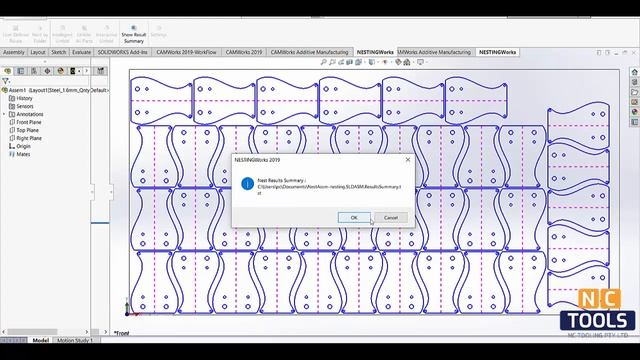Click the Unfold All Parts ribbon button
The height and width of the screenshot is (360, 640).
pyautogui.click(x=84, y=34)
